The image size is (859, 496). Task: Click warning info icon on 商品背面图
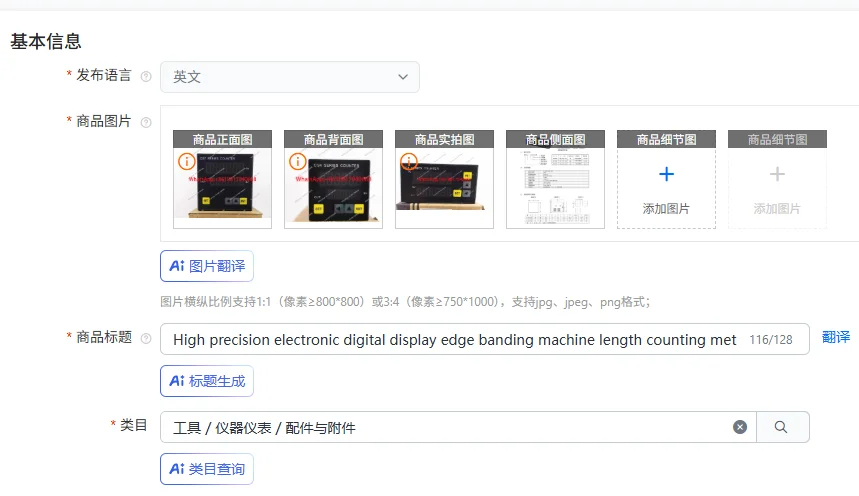[x=297, y=162]
